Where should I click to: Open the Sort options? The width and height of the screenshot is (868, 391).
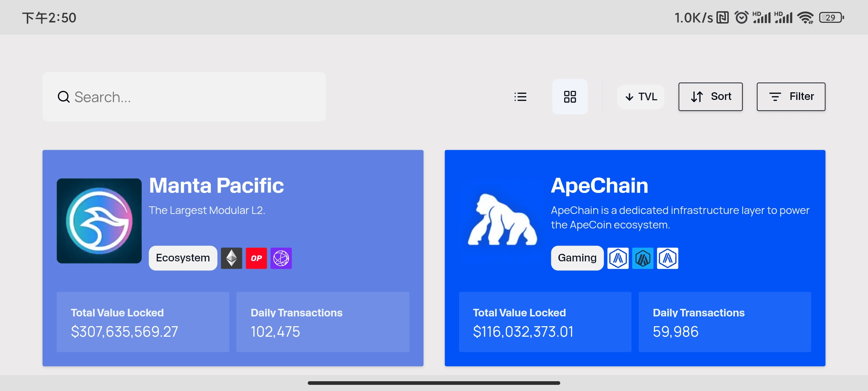pos(710,97)
